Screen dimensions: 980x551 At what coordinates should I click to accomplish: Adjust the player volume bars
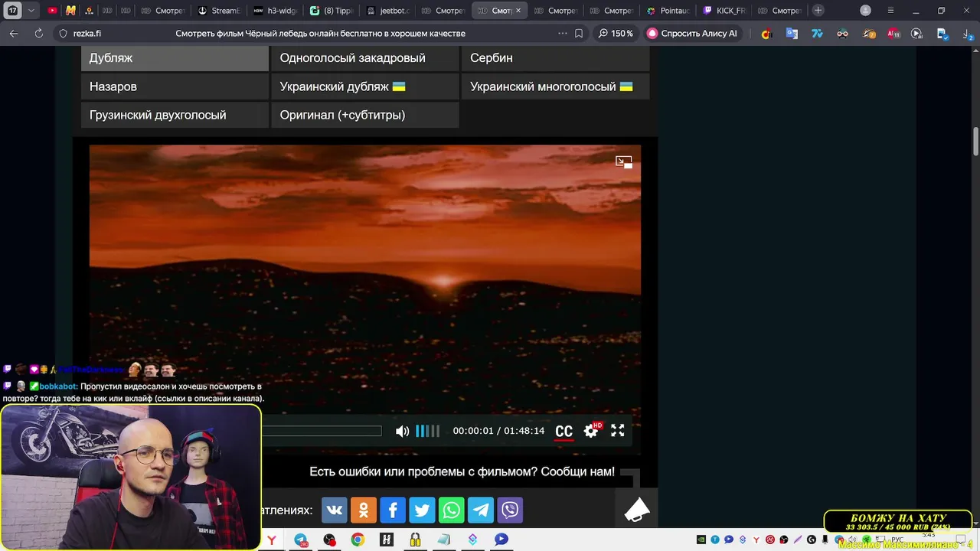click(x=428, y=431)
